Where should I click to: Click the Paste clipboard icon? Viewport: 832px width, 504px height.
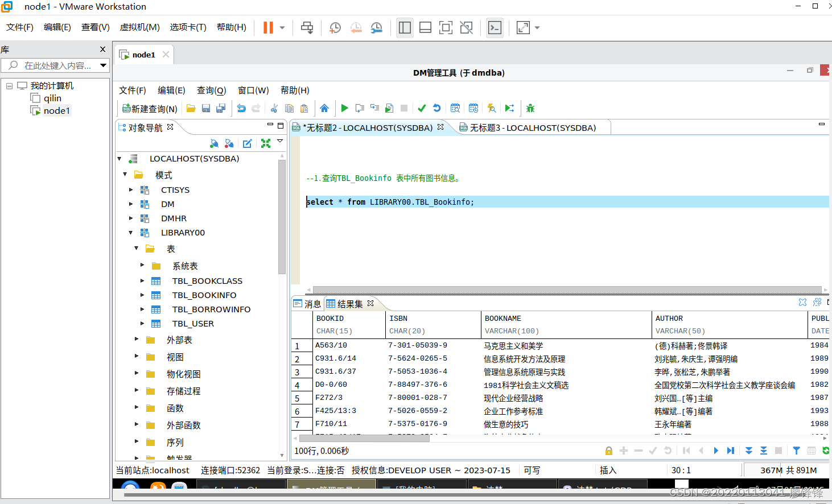point(304,108)
